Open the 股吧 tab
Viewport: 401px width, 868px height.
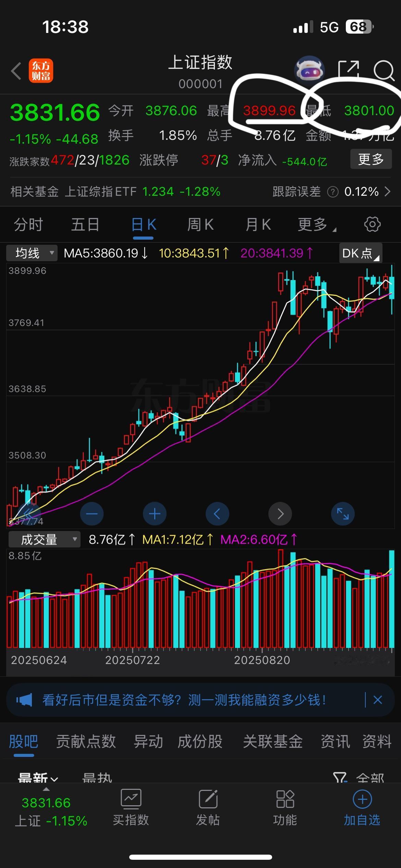click(x=23, y=742)
